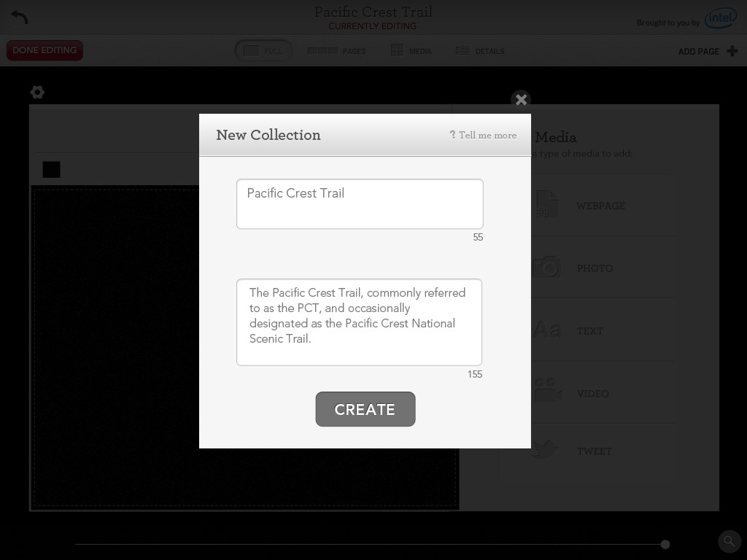
Task: Select the Video camera icon
Action: pos(547,391)
